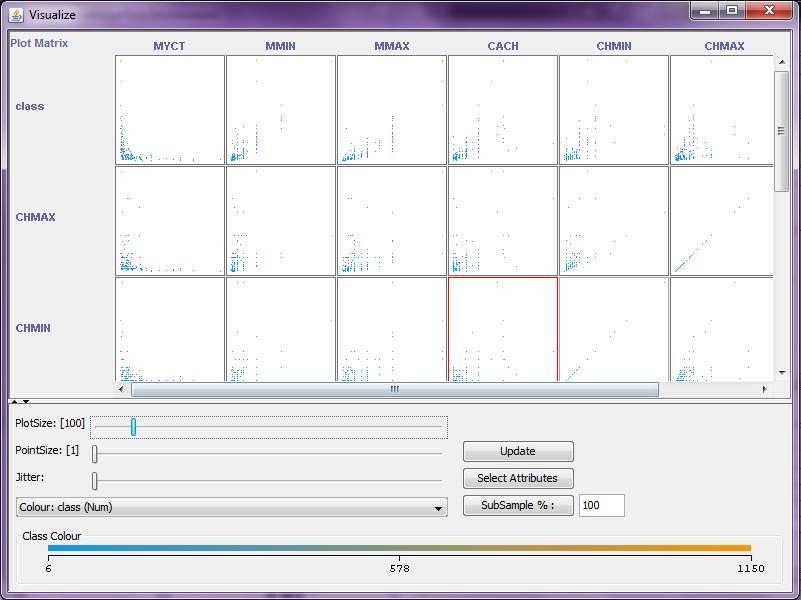Maximize the Visualize window

tap(732, 11)
